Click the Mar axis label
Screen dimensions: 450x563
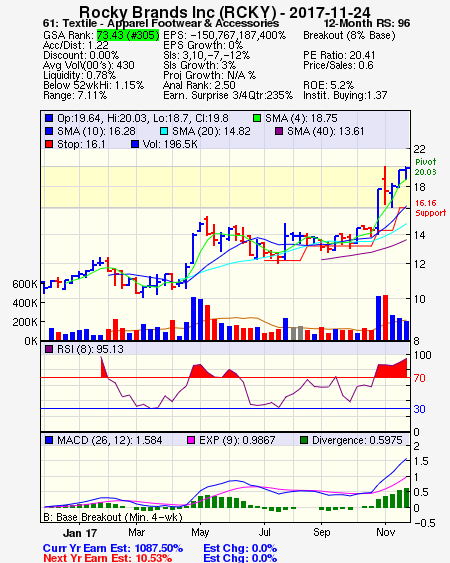click(x=136, y=532)
